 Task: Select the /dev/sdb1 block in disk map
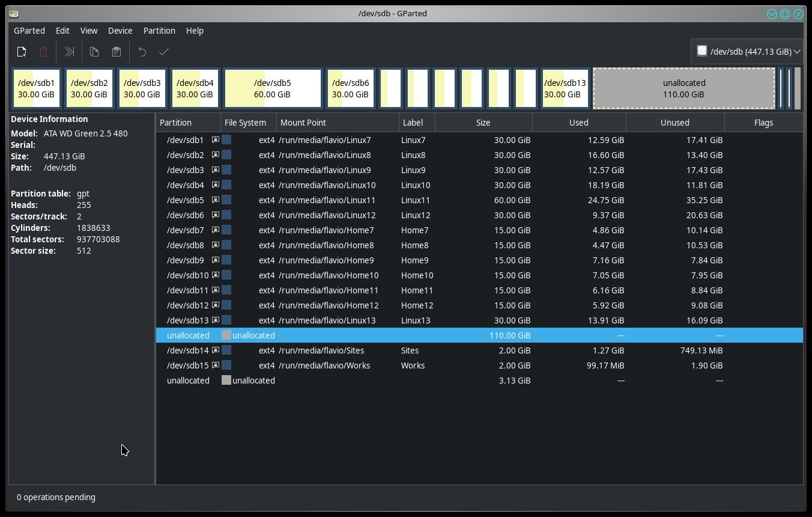point(36,88)
